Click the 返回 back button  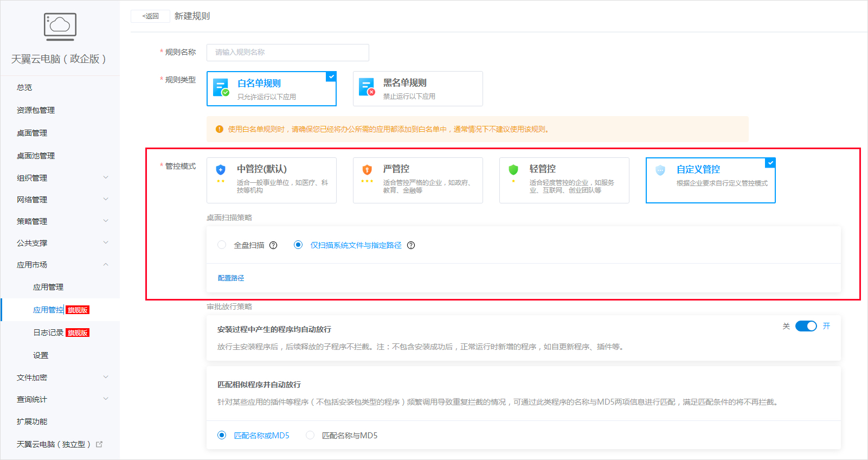pos(150,16)
